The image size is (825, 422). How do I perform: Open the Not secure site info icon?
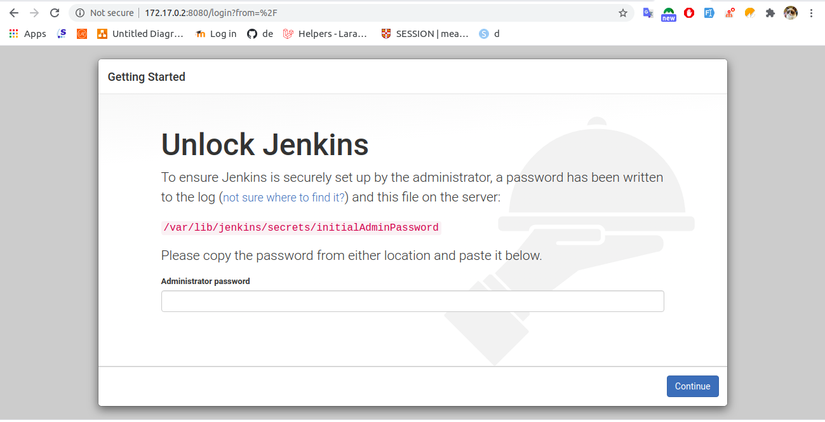click(x=80, y=13)
